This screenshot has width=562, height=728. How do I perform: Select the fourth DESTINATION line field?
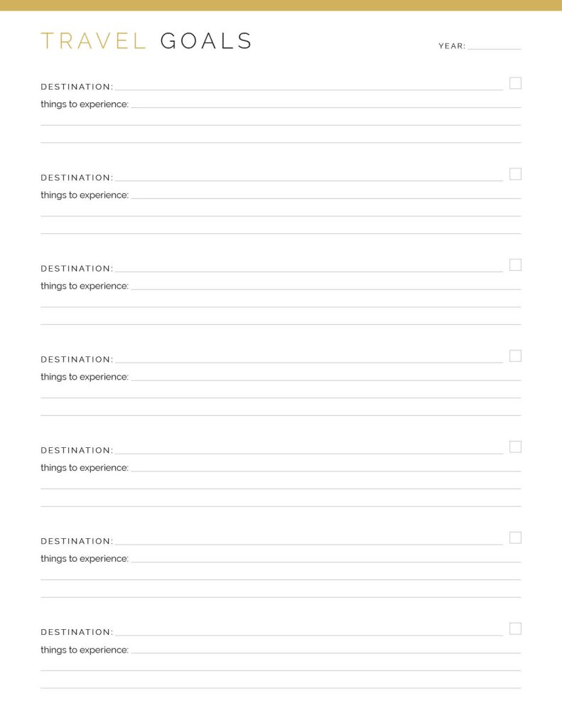[308, 359]
